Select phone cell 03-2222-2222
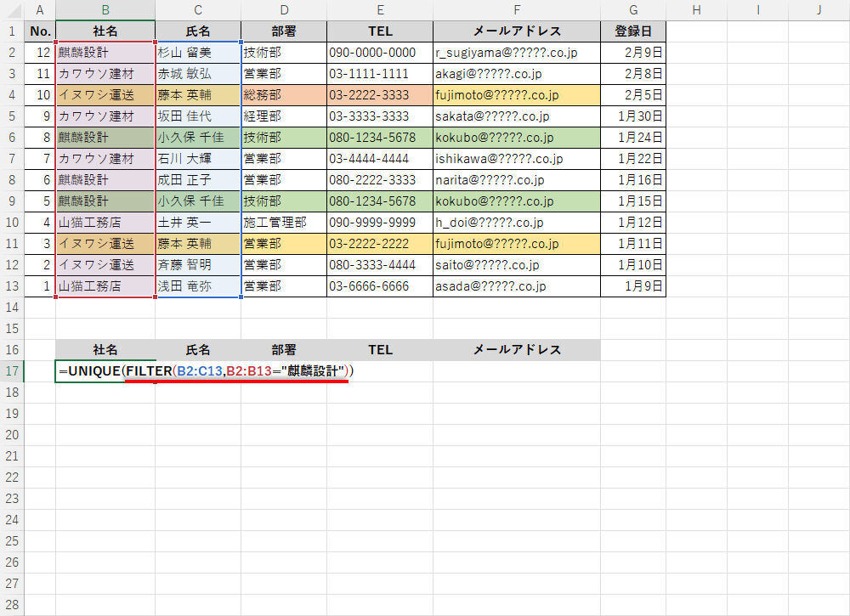 pyautogui.click(x=380, y=244)
